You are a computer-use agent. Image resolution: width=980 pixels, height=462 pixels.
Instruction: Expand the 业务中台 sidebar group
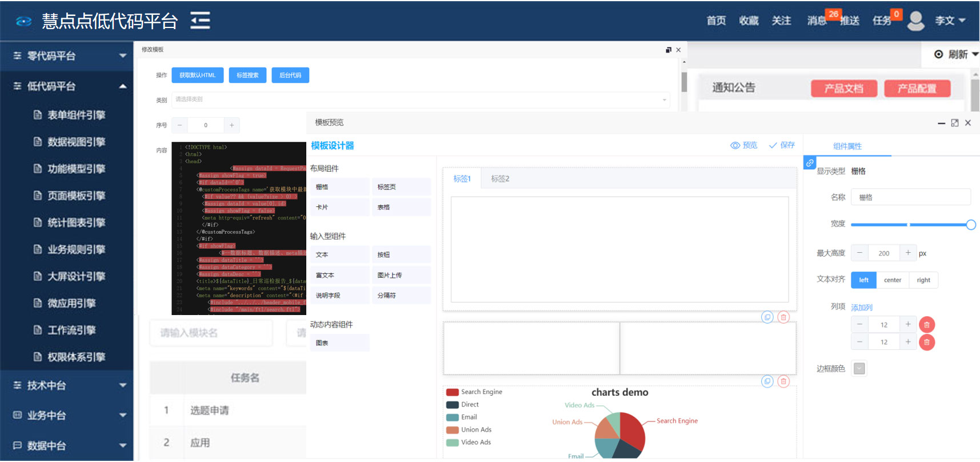click(123, 415)
